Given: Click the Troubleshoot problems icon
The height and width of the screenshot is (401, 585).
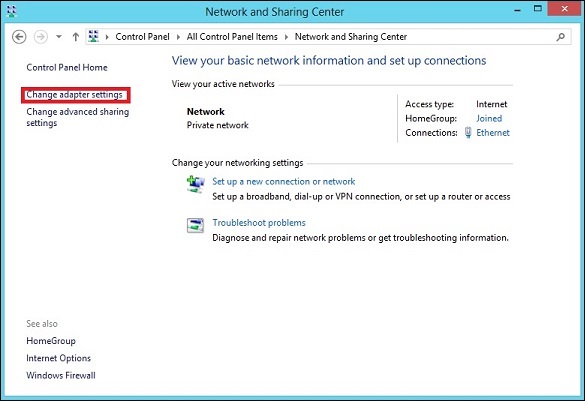Looking at the screenshot, I should coord(195,225).
